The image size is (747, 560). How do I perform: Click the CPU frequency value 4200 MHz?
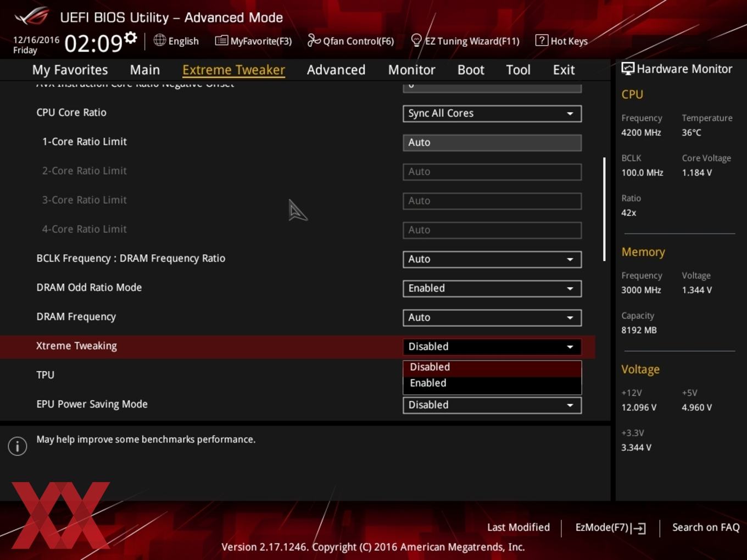[641, 132]
